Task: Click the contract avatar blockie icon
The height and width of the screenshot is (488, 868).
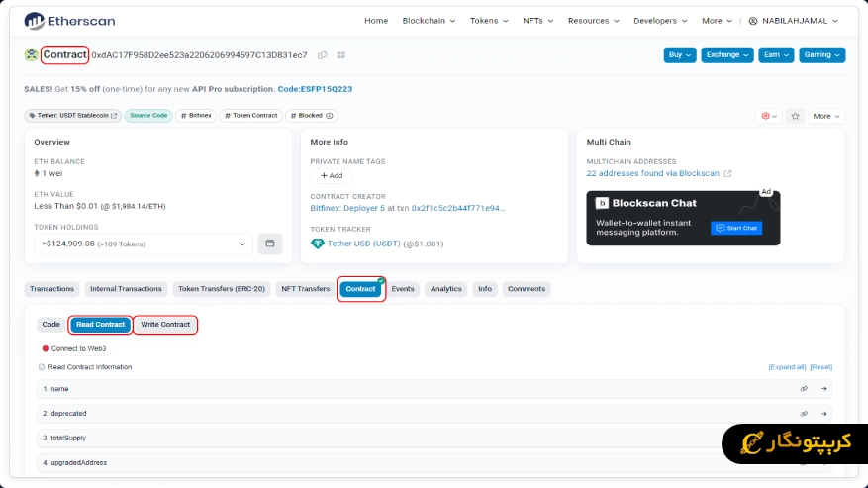Action: pyautogui.click(x=31, y=54)
